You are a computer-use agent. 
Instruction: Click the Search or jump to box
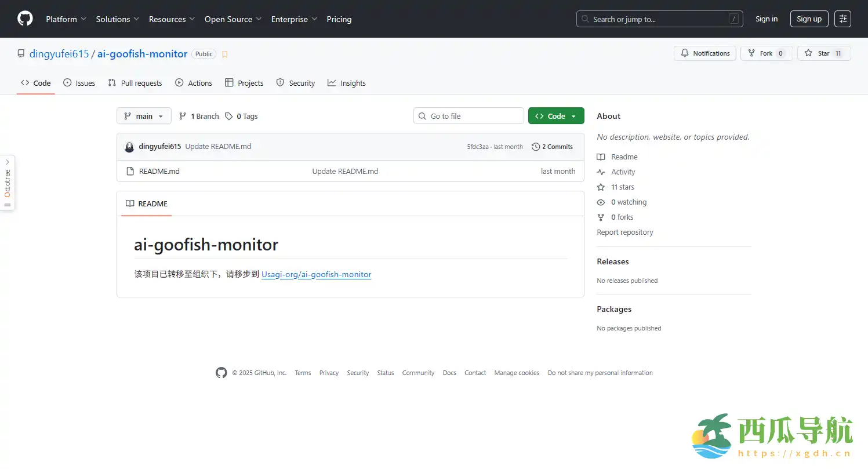point(659,19)
